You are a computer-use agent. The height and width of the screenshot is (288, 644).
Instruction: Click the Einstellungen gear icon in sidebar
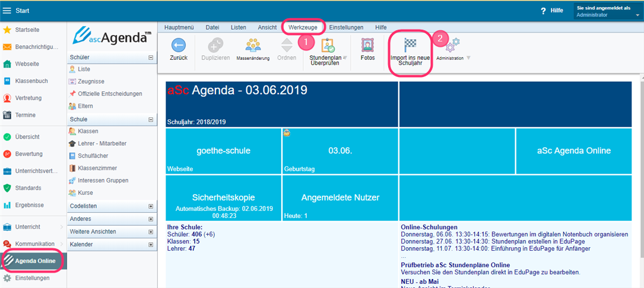pyautogui.click(x=7, y=278)
